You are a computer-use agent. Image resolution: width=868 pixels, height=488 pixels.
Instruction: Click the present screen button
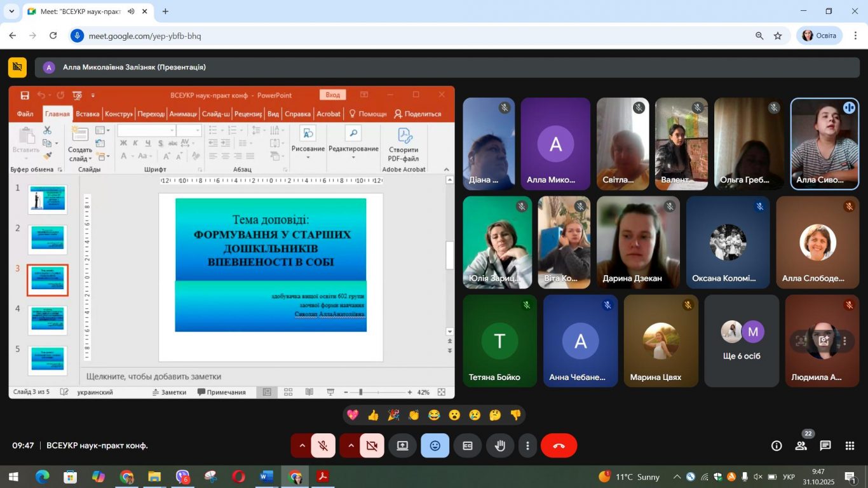point(402,445)
